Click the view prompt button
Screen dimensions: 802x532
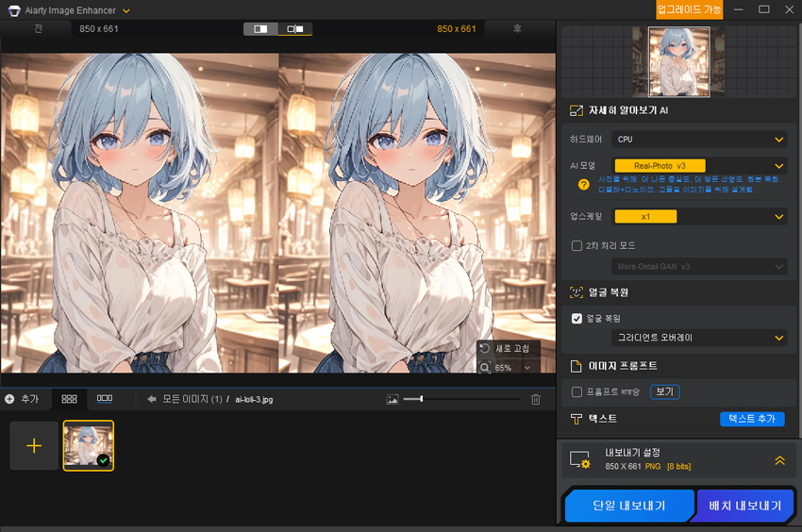[x=665, y=391]
